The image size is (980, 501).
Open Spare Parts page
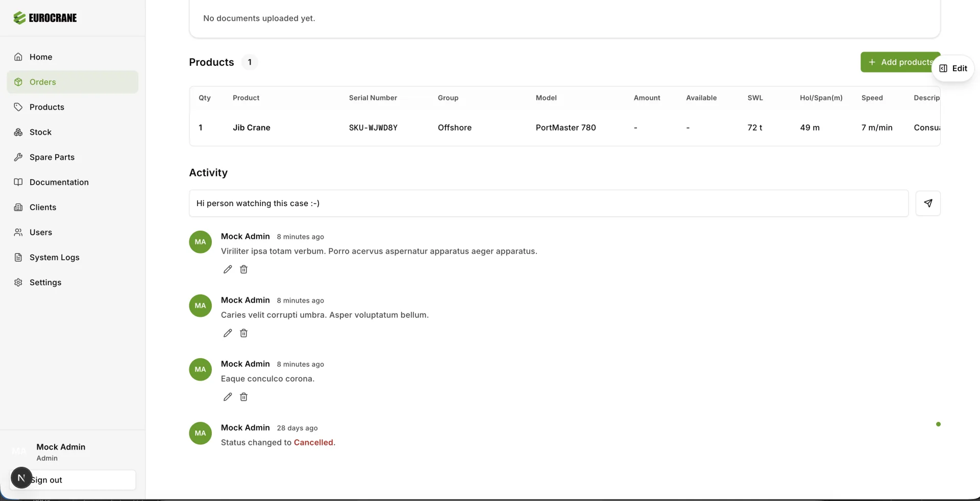pos(52,157)
